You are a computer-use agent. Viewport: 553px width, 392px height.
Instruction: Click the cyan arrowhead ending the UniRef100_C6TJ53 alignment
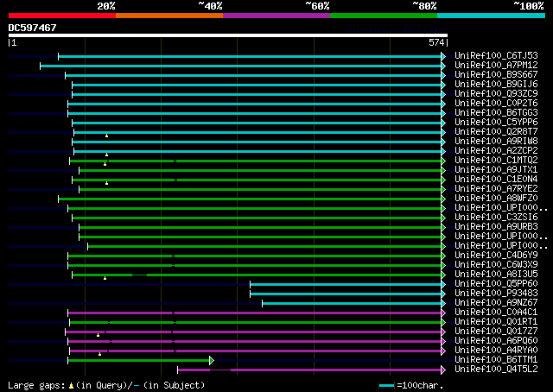click(x=443, y=56)
